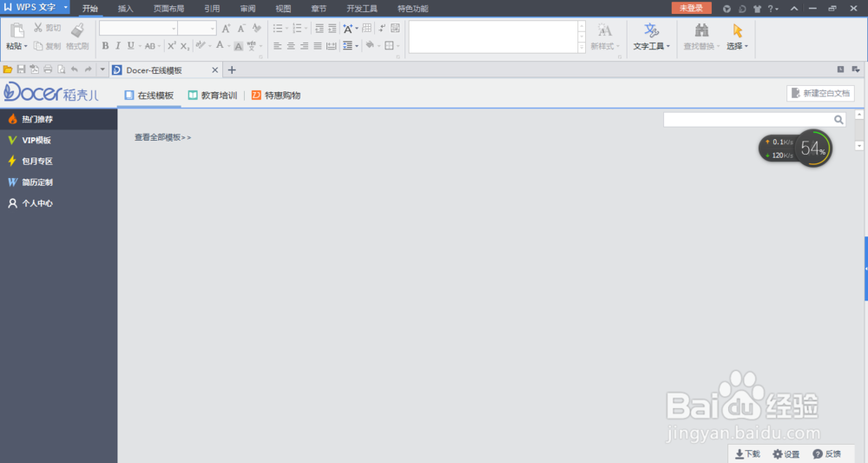
Task: Click the skin shirt icon in title bar
Action: pyautogui.click(x=757, y=9)
